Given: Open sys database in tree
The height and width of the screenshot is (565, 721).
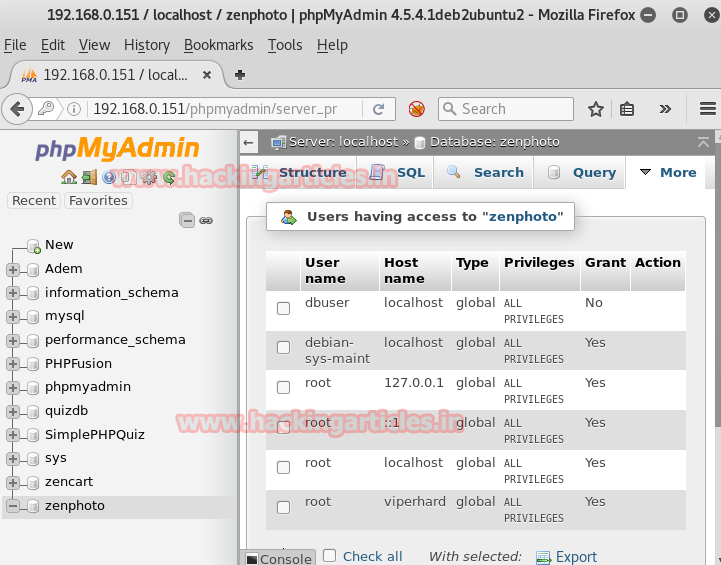Looking at the screenshot, I should 56,458.
